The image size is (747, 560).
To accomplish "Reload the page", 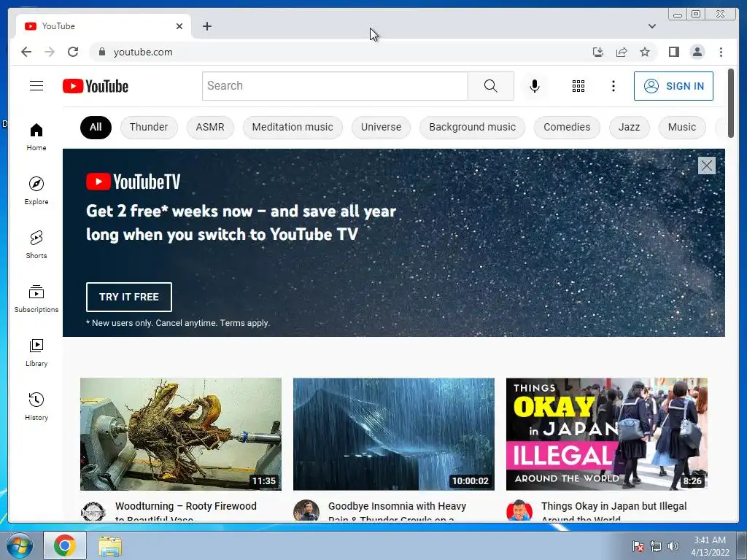I will pos(73,52).
